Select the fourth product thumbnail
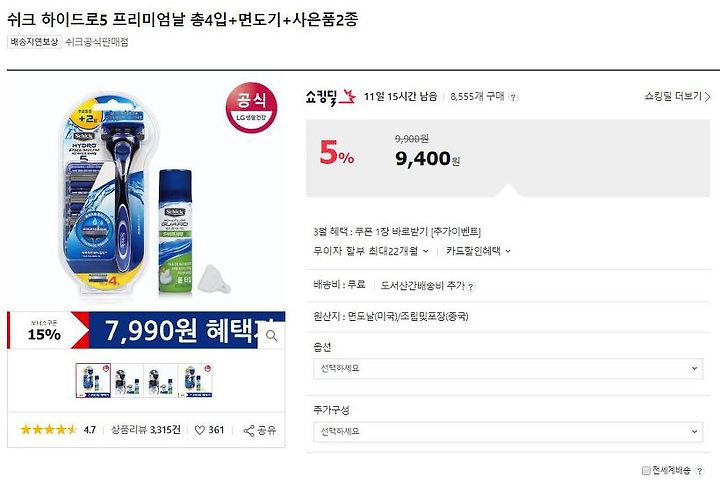 195,381
